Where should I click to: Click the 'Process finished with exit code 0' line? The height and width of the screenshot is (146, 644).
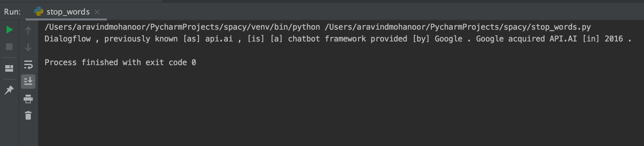pos(120,63)
